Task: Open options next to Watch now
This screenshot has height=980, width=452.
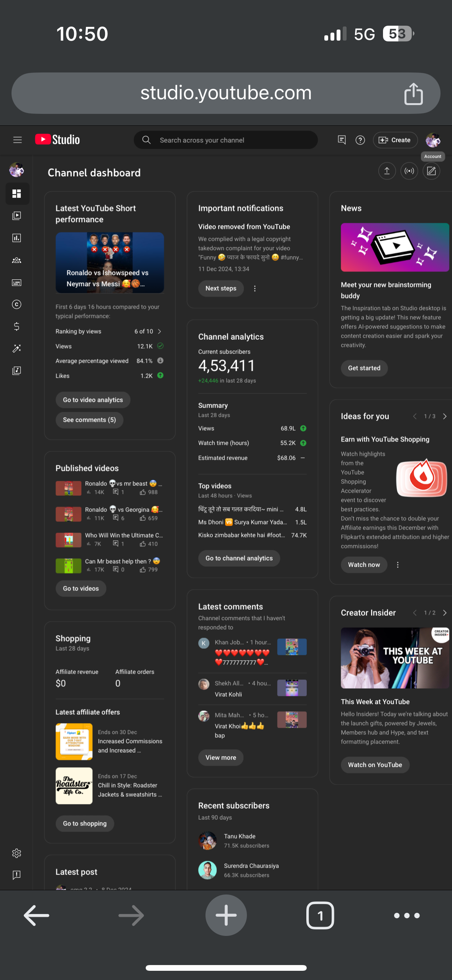Action: (398, 565)
